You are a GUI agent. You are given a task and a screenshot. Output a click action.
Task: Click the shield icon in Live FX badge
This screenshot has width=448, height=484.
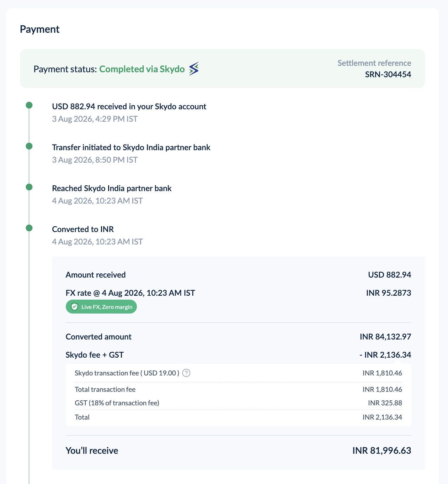point(74,307)
